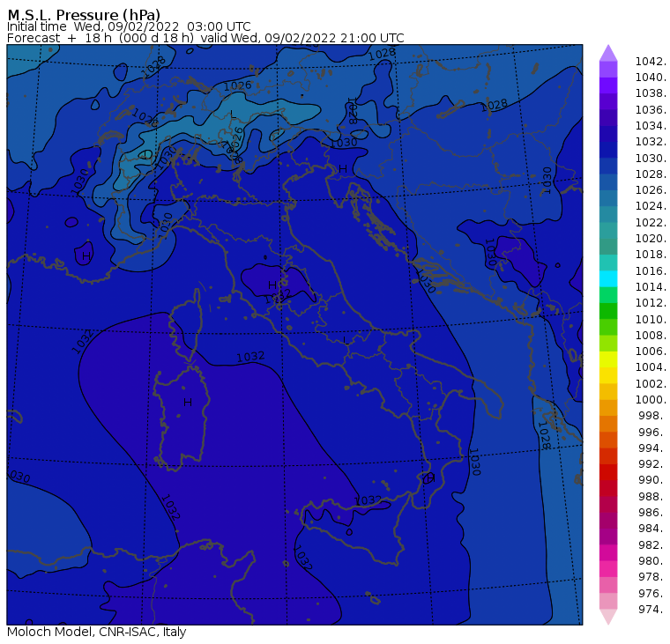670x644 pixels.
Task: Click the 1028 contour label near Greece's west coast
Action: [x=543, y=435]
